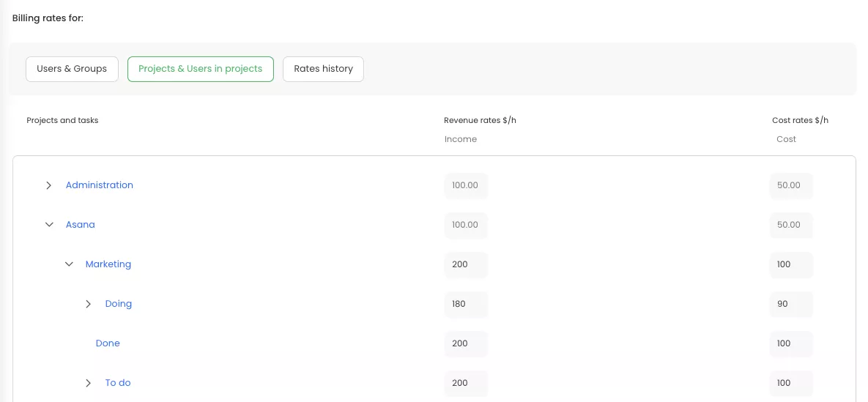This screenshot has height=402, width=868.
Task: Open the Administration project link
Action: (x=100, y=185)
